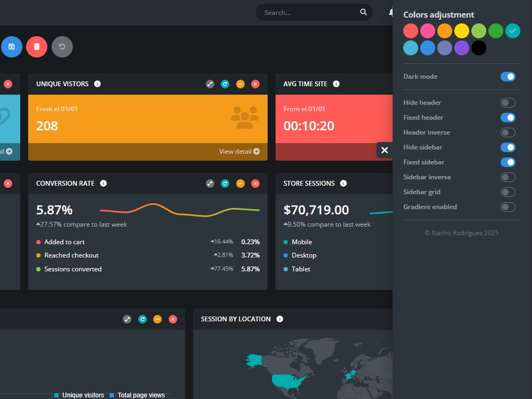The height and width of the screenshot is (399, 532).
Task: Click the arrow icon beside View detail
Action: (256, 151)
